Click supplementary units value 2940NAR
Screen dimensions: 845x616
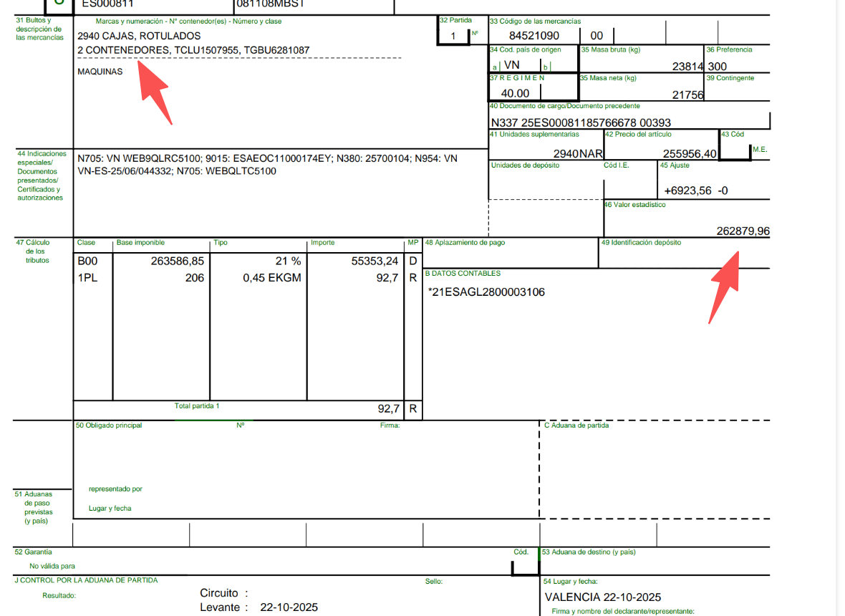coord(579,153)
